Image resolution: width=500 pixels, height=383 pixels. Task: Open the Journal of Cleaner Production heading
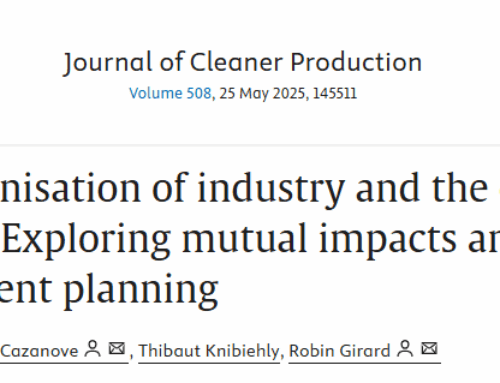tap(243, 63)
